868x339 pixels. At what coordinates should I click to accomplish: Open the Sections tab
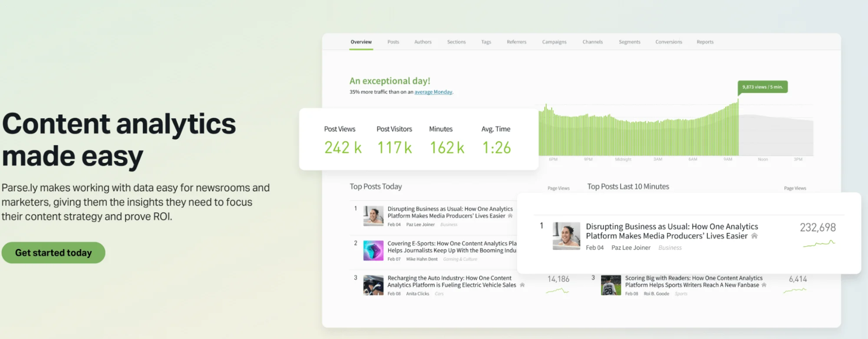(x=456, y=42)
